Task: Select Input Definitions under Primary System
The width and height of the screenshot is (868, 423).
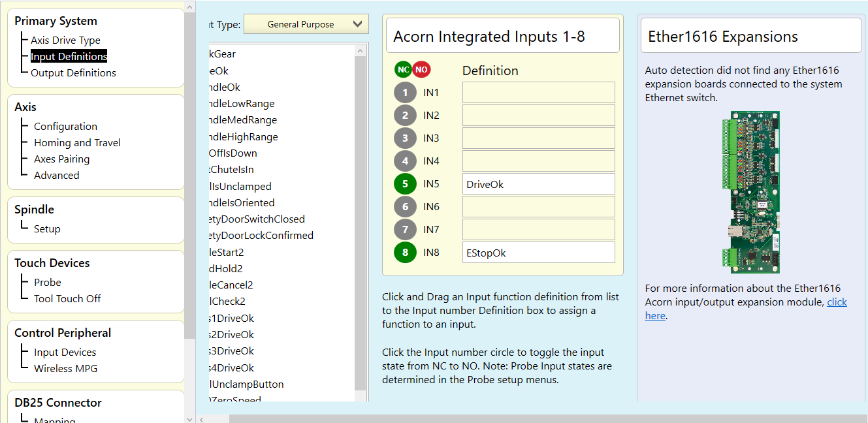Action: (69, 57)
